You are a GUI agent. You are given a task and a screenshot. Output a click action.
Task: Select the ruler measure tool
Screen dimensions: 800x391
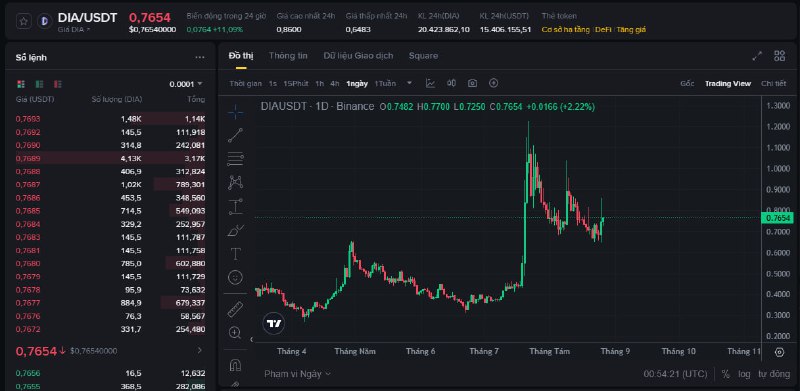235,309
